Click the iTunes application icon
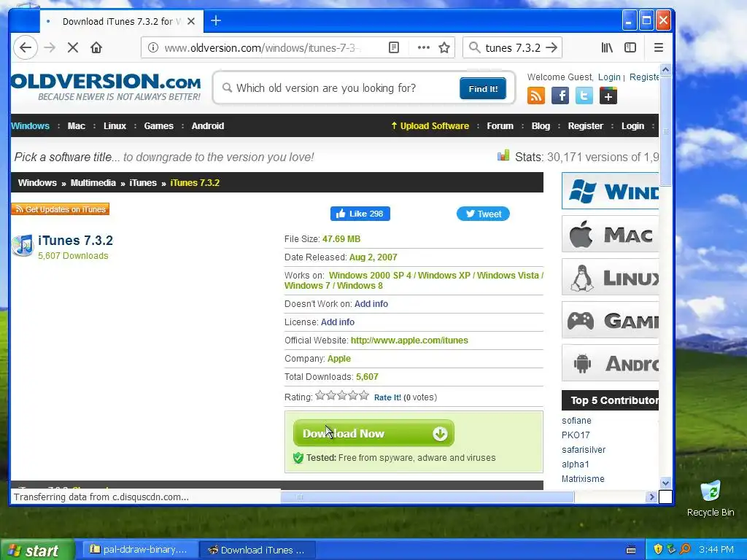Screen dimensions: 747x560 click(x=23, y=246)
